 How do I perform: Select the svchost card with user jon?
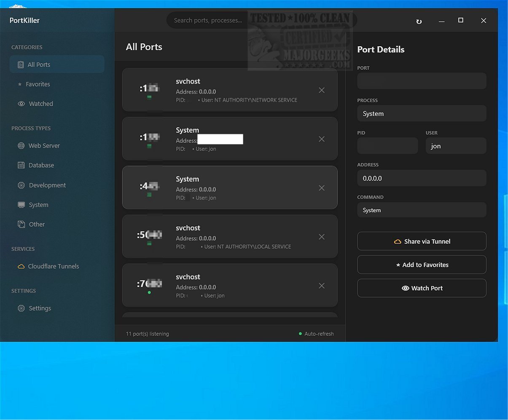tap(230, 286)
